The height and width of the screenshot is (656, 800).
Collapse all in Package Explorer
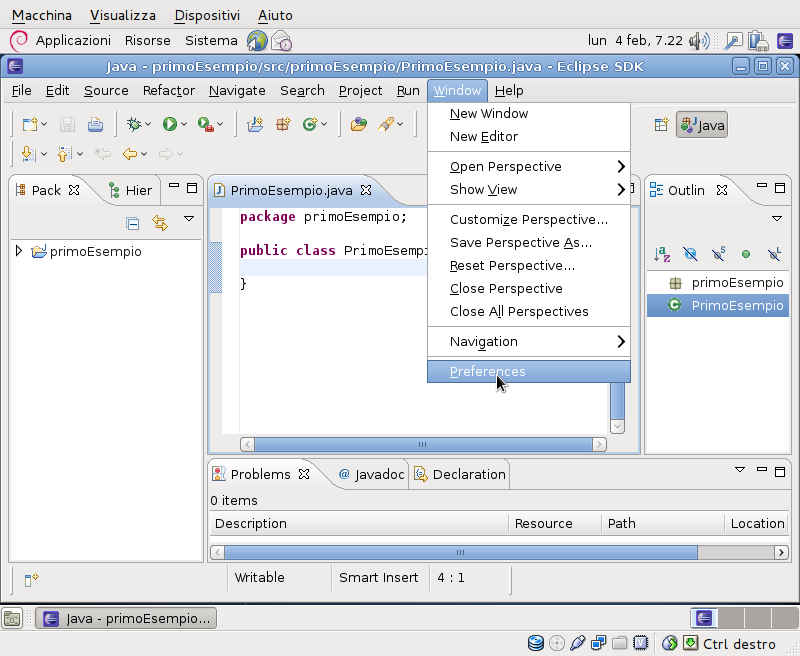133,223
